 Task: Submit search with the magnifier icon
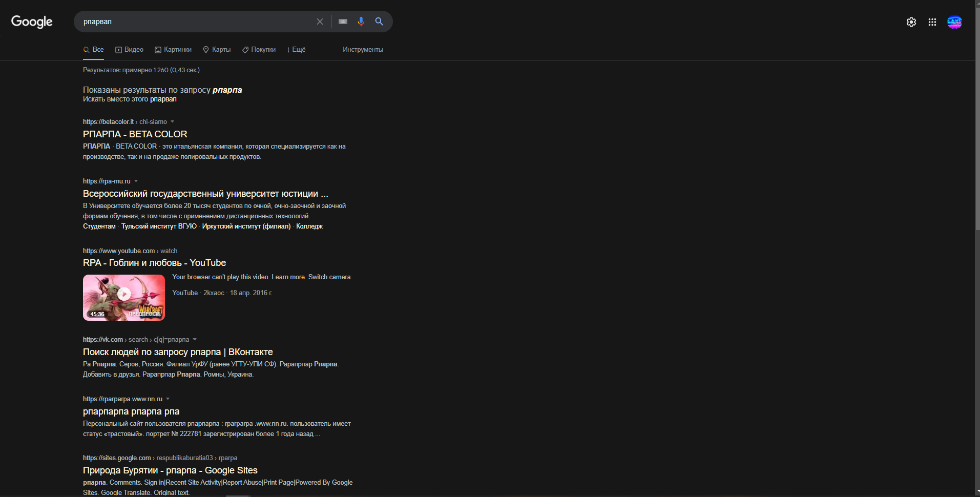pyautogui.click(x=379, y=22)
